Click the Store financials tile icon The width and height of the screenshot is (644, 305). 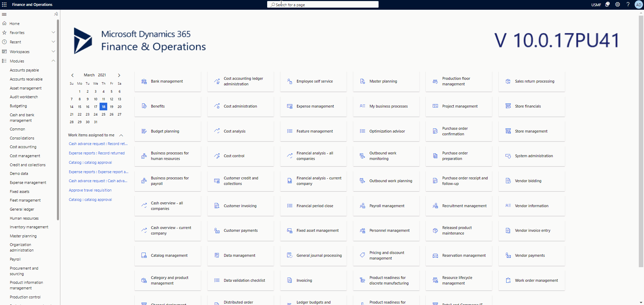tap(508, 106)
